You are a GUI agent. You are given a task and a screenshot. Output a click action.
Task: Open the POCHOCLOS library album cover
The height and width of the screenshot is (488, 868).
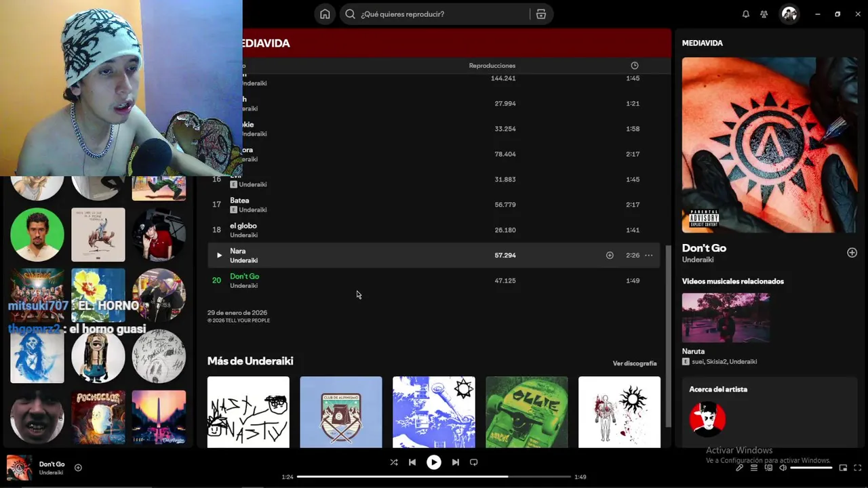(98, 418)
